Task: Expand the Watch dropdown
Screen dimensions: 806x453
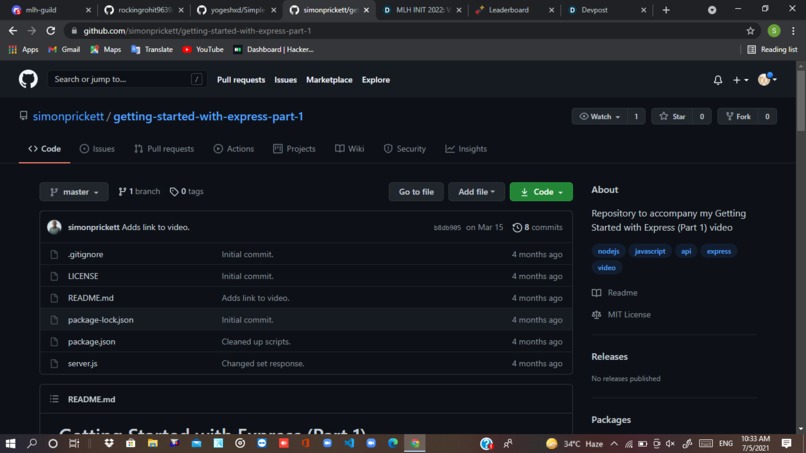Action: 599,116
